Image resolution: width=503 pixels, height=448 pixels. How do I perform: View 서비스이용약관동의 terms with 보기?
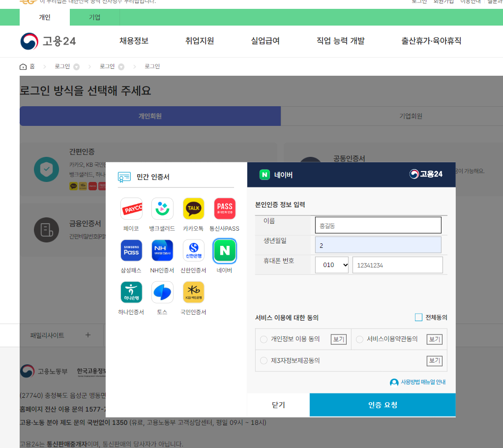(435, 339)
